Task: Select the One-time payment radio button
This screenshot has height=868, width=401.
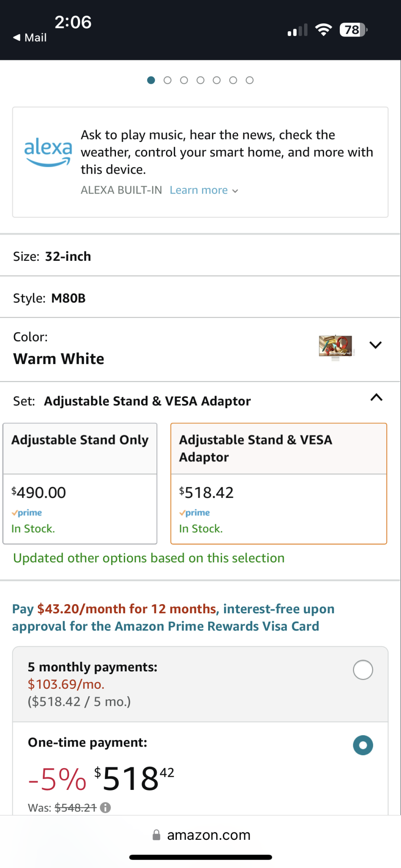Action: click(363, 745)
